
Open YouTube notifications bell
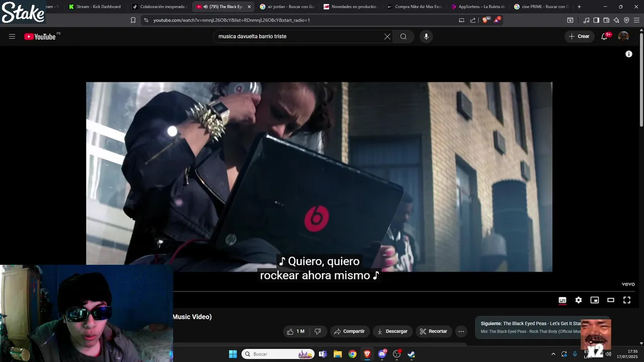coord(604,36)
